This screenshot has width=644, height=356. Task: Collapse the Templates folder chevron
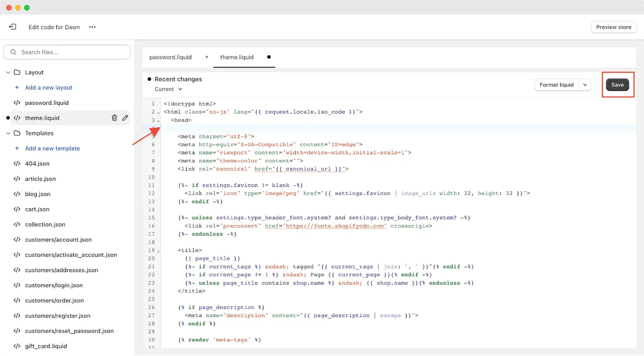coord(8,133)
